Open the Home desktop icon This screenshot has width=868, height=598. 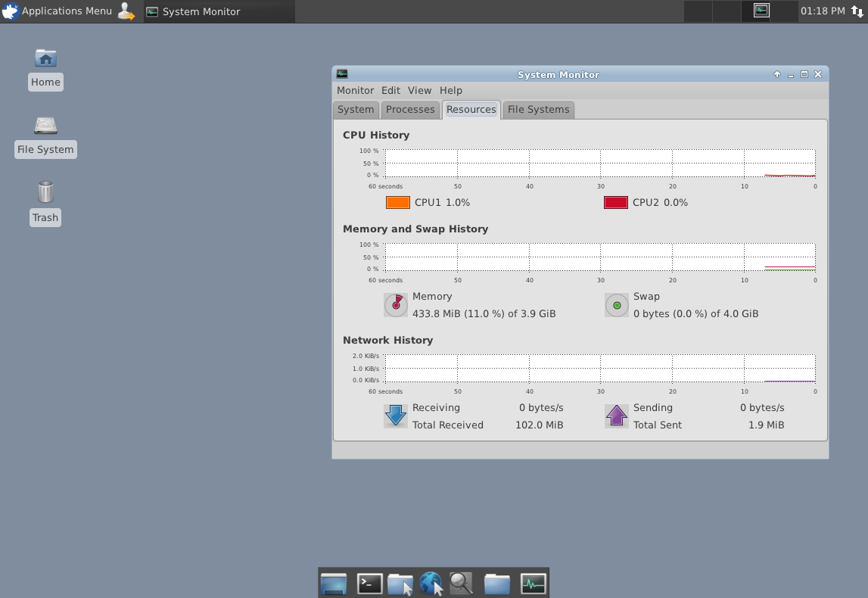[x=45, y=69]
